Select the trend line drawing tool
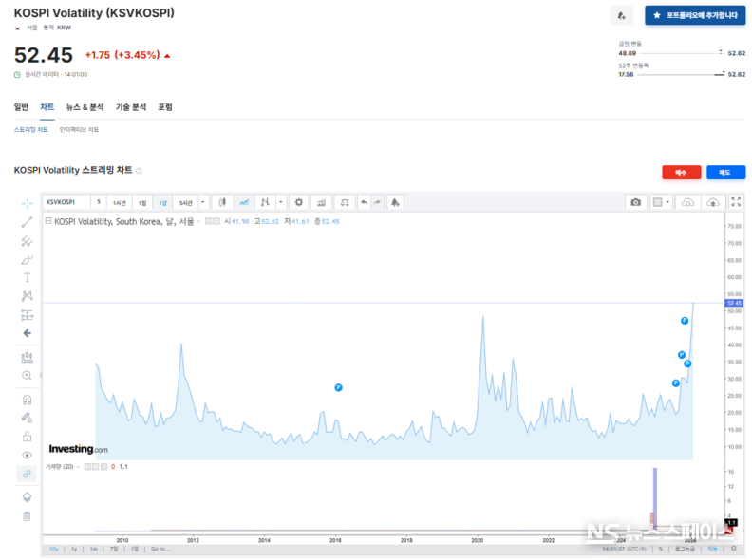This screenshot has width=752, height=560. [27, 222]
